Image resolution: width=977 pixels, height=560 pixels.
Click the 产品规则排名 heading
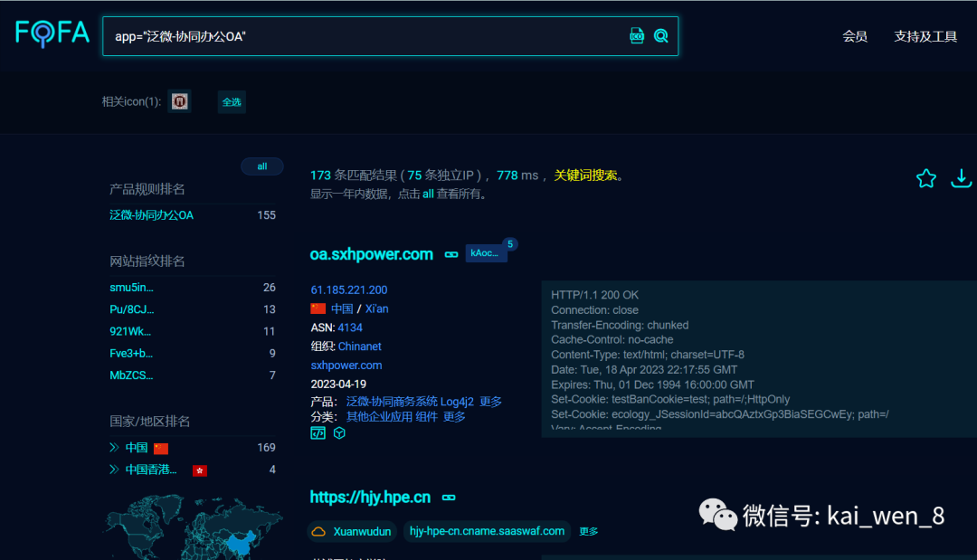[147, 189]
